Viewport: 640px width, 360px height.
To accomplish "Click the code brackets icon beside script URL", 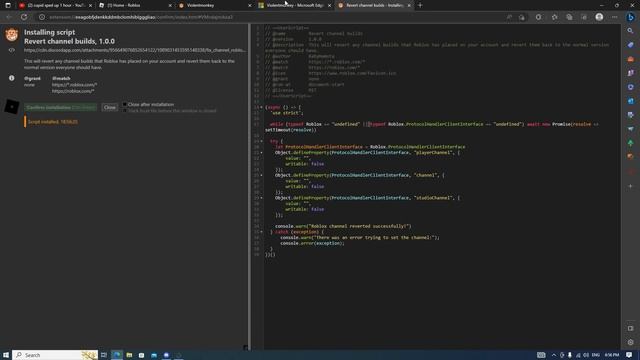I will pyautogui.click(x=11, y=50).
